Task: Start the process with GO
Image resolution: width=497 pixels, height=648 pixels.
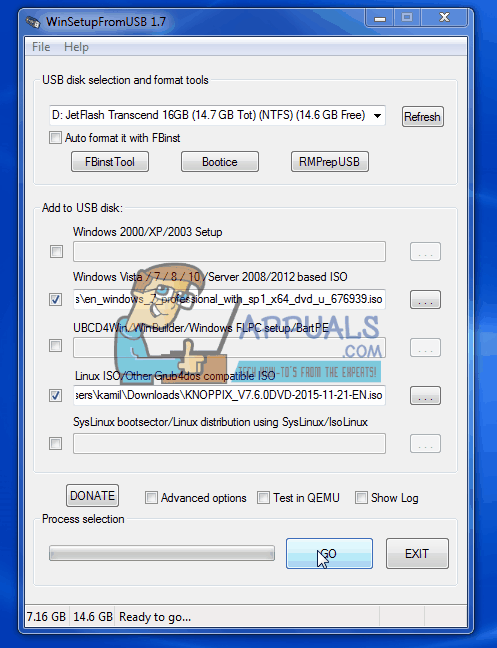Action: pyautogui.click(x=329, y=553)
